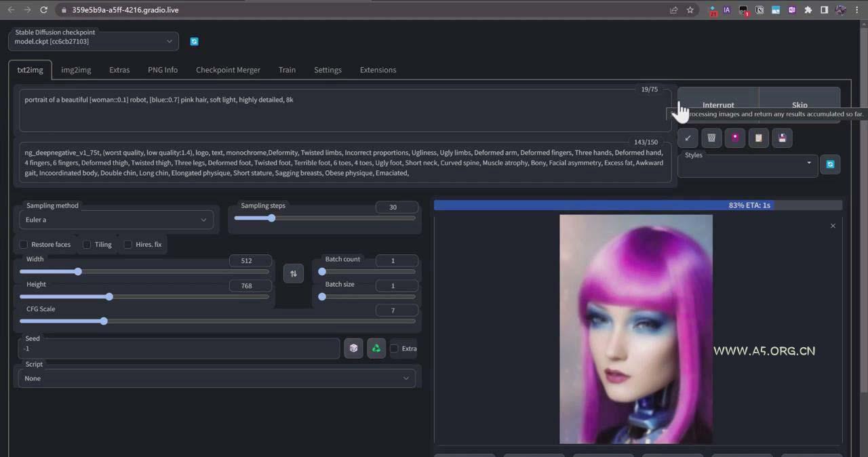Click the clipboard icon to apply styles
This screenshot has width=868, height=457.
759,138
